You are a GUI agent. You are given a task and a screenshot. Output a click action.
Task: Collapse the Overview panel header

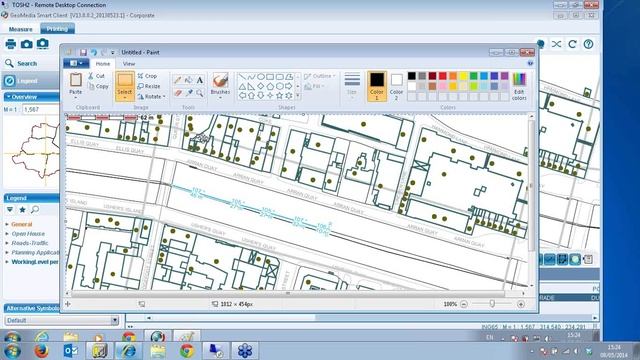coord(31,97)
